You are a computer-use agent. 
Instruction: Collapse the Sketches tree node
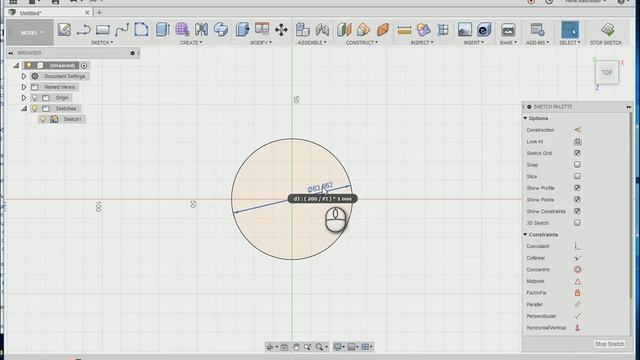click(x=24, y=109)
